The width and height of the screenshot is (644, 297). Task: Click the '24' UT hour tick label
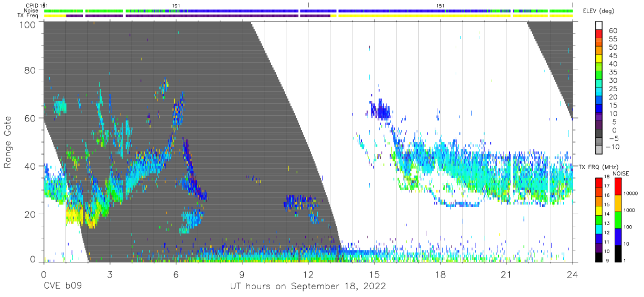[x=573, y=274]
